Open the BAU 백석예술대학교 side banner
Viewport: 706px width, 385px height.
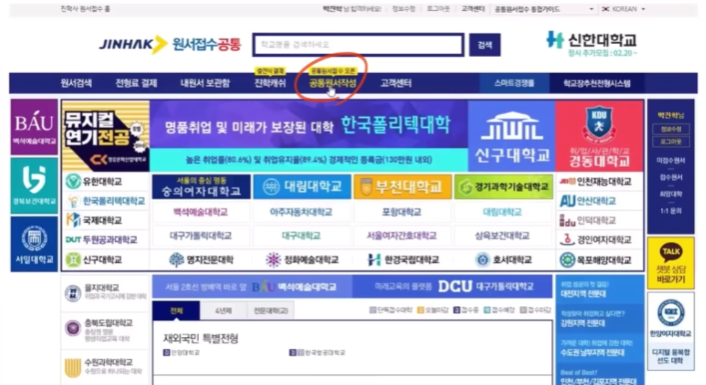34,127
